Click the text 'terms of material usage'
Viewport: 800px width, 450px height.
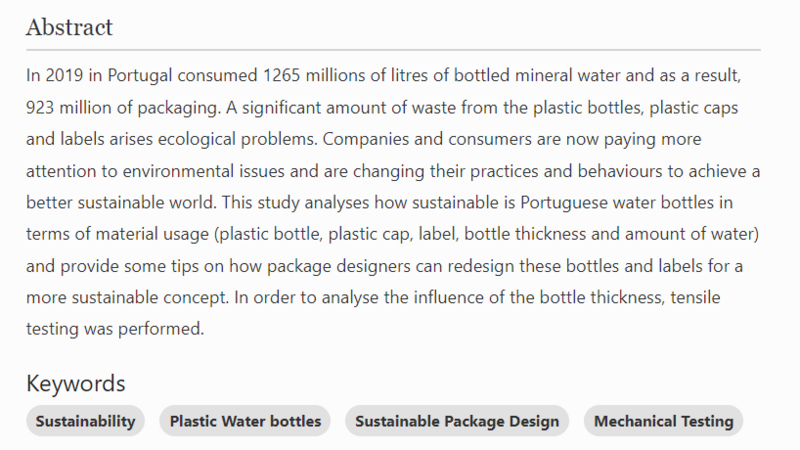click(x=117, y=234)
